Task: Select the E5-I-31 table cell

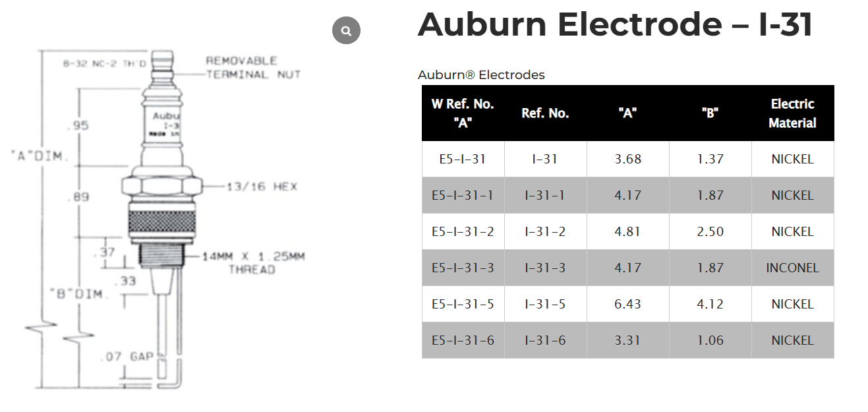Action: tap(463, 159)
